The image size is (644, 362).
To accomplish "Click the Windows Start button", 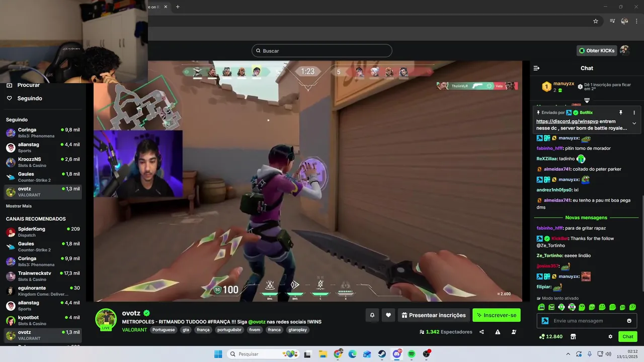I will 218,354.
